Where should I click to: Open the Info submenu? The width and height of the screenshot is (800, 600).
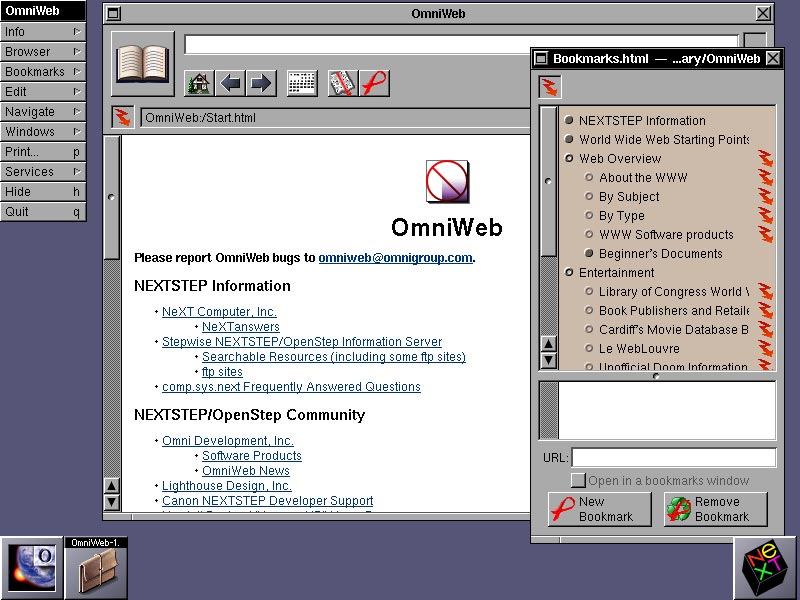point(43,32)
